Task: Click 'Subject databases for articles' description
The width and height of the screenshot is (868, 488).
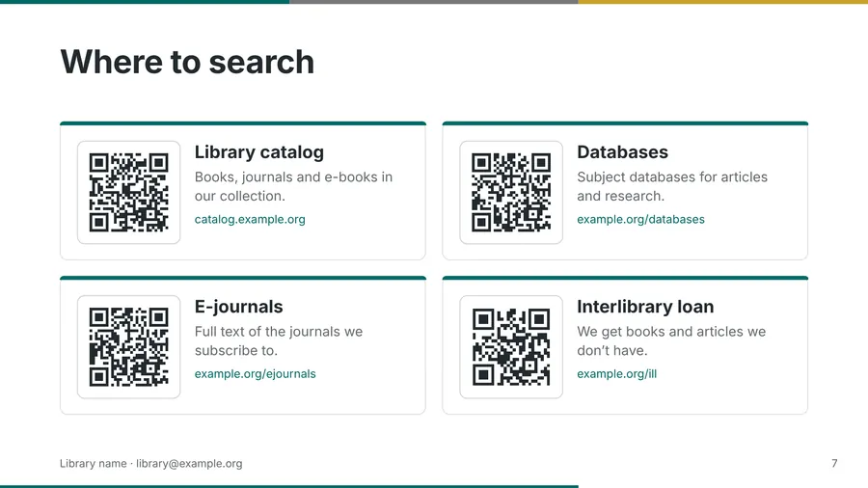Action: pyautogui.click(x=672, y=186)
